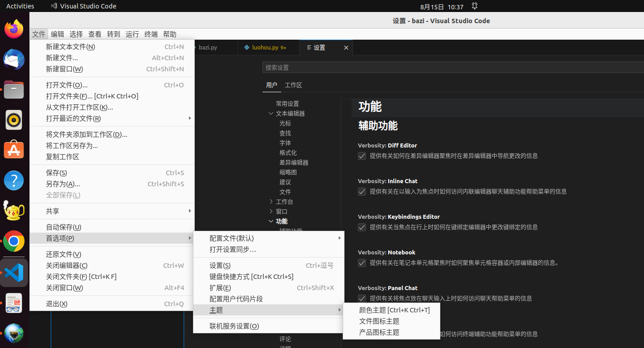Open the 文件 menu in menu bar
Image resolution: width=644 pixels, height=348 pixels.
[x=39, y=34]
